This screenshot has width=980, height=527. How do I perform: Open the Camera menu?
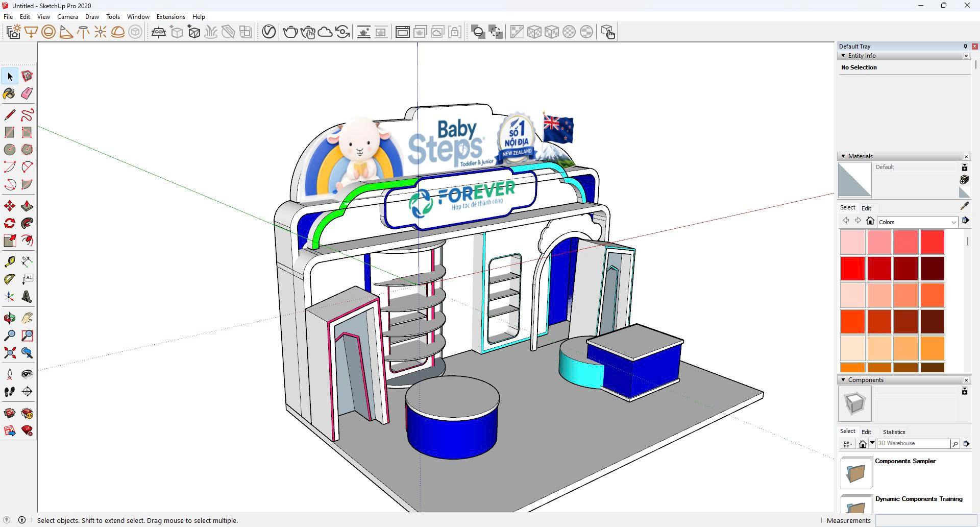(67, 17)
